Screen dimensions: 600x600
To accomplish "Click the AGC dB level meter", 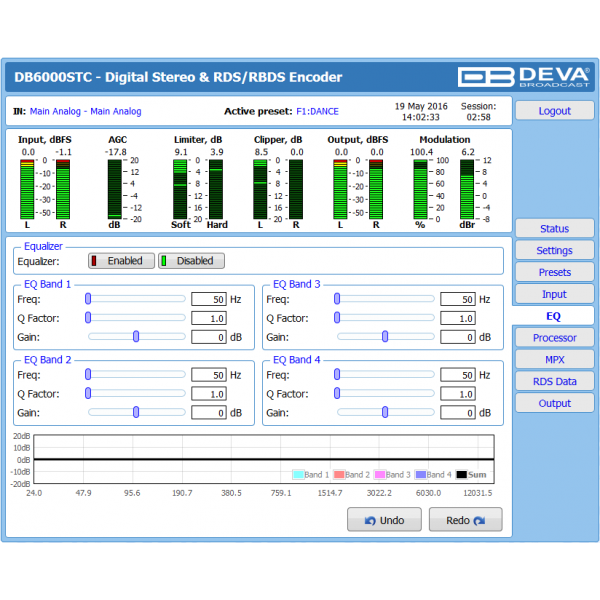I will tap(114, 189).
